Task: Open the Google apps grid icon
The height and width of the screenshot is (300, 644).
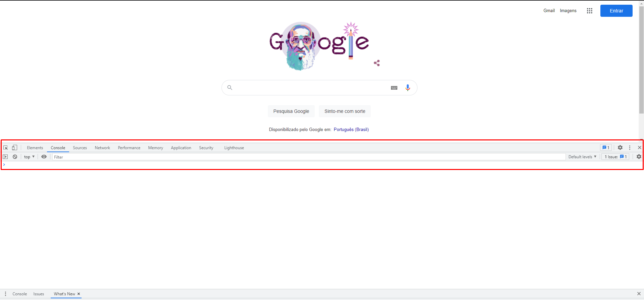Action: click(x=589, y=11)
